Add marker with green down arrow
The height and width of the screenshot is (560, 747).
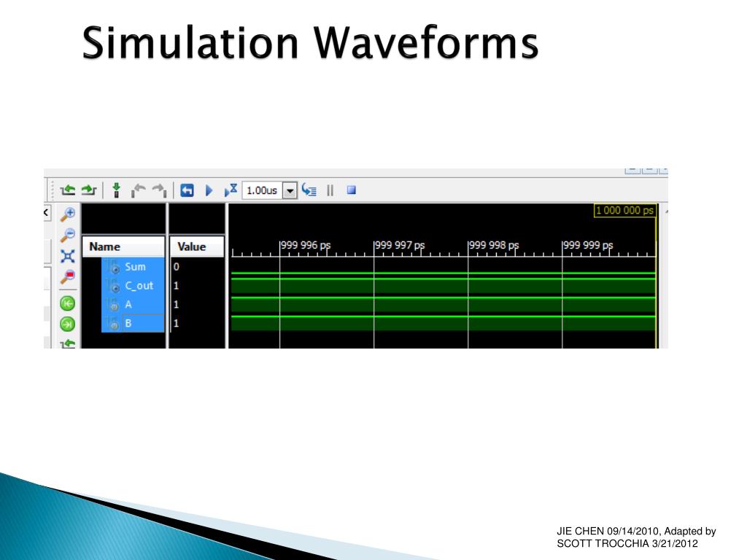[x=116, y=190]
